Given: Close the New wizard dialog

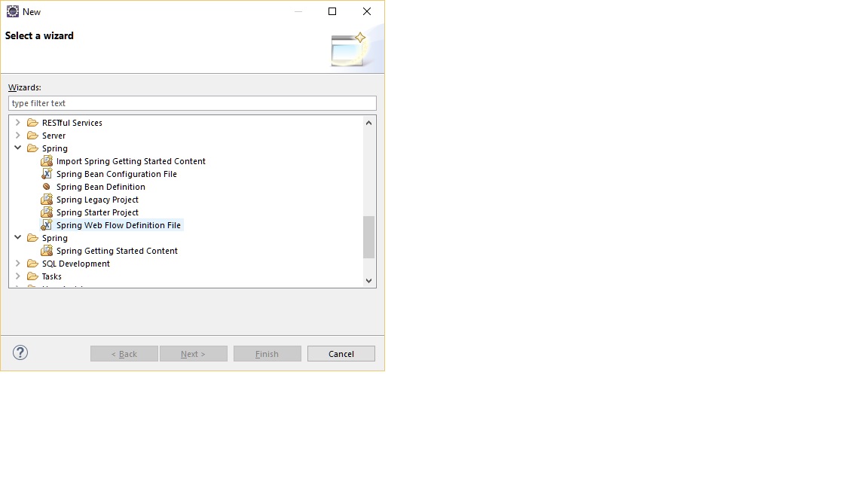Looking at the screenshot, I should (366, 11).
